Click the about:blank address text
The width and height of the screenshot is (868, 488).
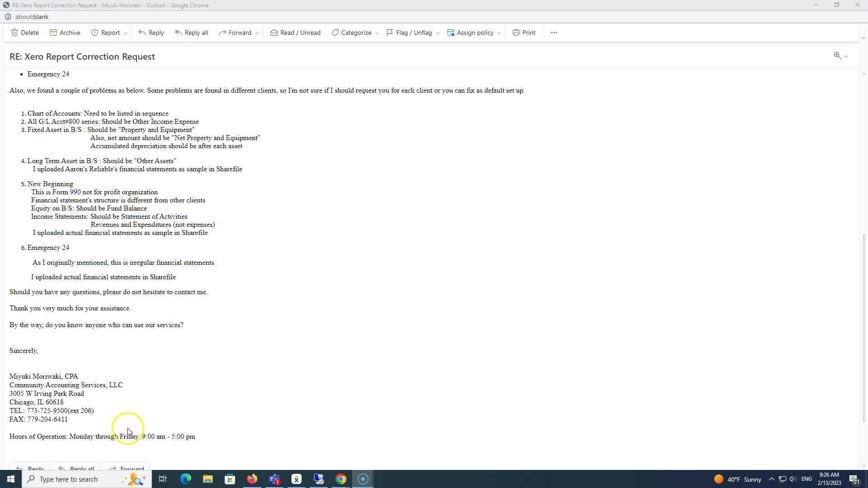click(x=32, y=17)
